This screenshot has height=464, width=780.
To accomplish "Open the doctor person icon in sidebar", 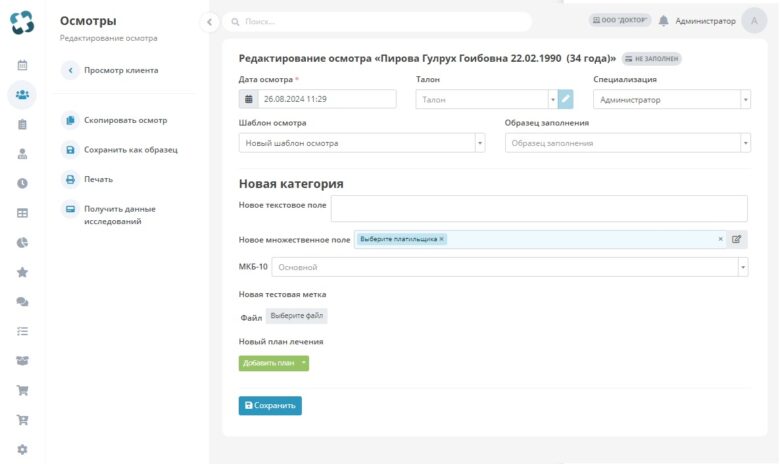I will [x=22, y=154].
